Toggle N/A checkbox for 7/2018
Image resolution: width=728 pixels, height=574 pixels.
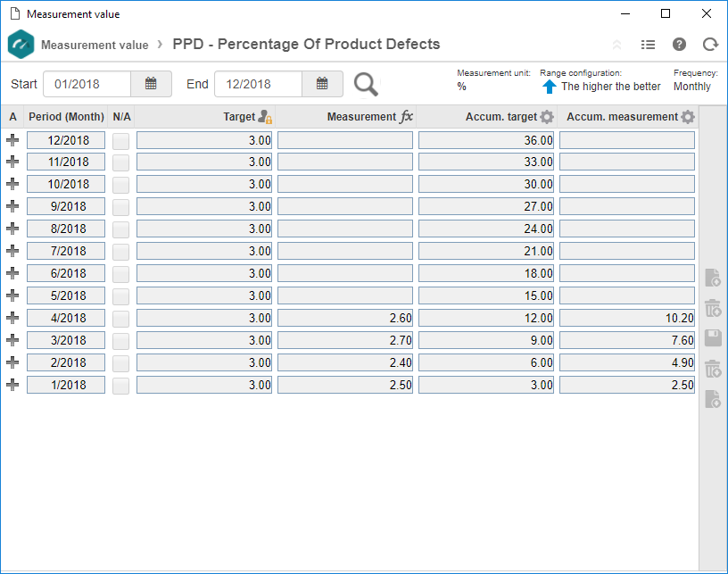[x=120, y=252]
